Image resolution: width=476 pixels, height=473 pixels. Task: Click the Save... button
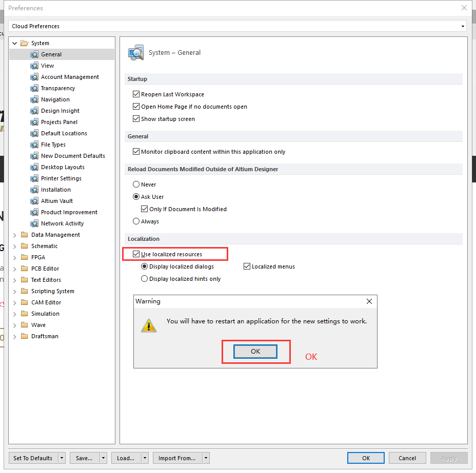tap(85, 458)
